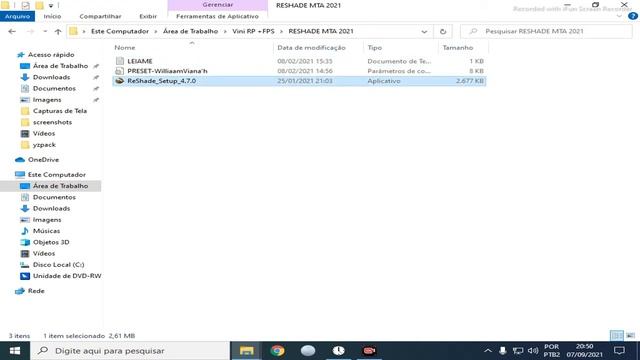The image size is (640, 360).
Task: Open the pinned Área de Trabalho quick access
Action: [x=60, y=66]
